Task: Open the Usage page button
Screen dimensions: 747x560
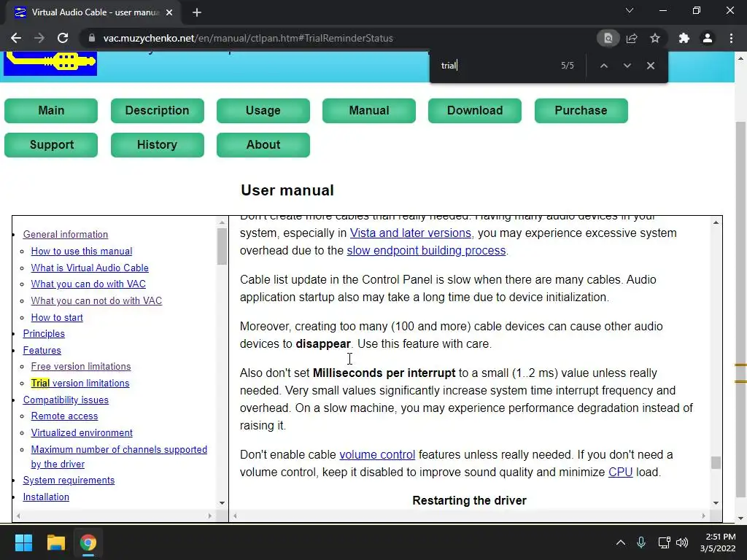Action: click(263, 111)
